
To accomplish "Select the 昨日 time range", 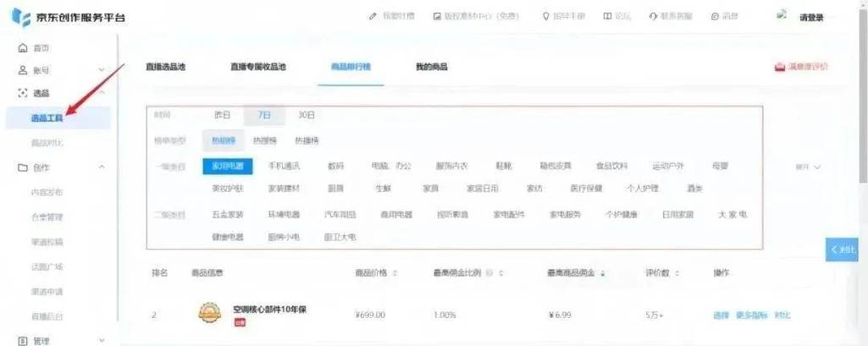I will 222,116.
